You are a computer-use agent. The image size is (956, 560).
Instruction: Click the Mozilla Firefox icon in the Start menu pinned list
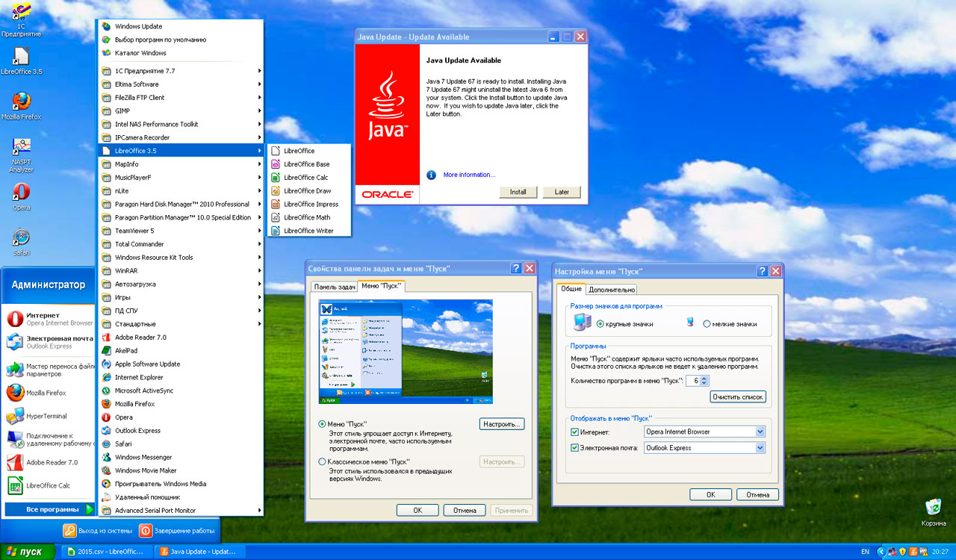(15, 393)
